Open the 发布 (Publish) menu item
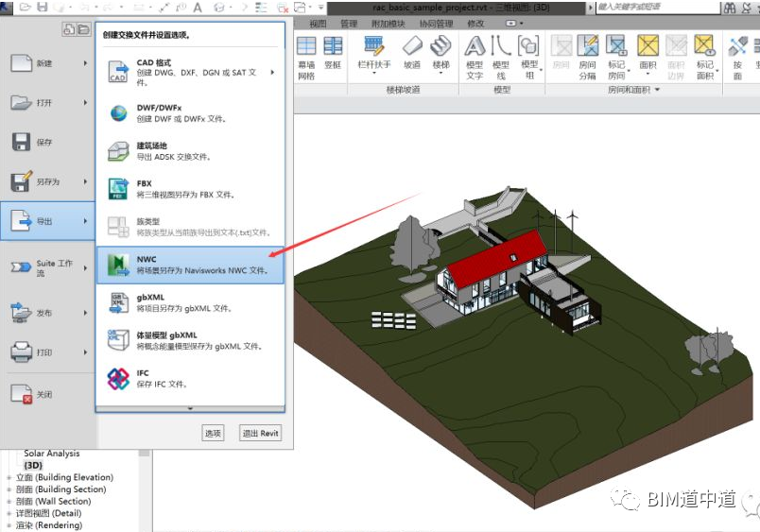The image size is (760, 532). pyautogui.click(x=47, y=313)
